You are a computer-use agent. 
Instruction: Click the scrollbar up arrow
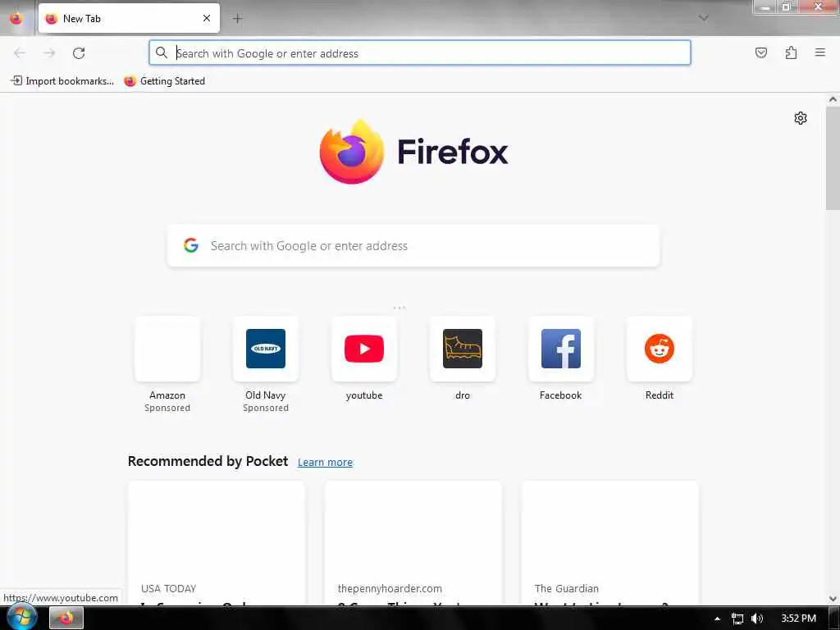pos(833,99)
